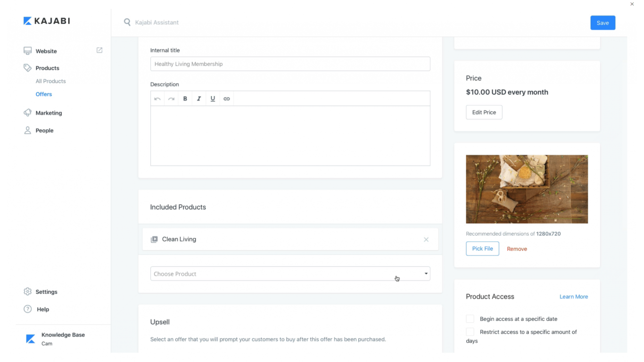The height and width of the screenshot is (362, 644).
Task: Open the Choose Product dropdown
Action: coord(290,274)
